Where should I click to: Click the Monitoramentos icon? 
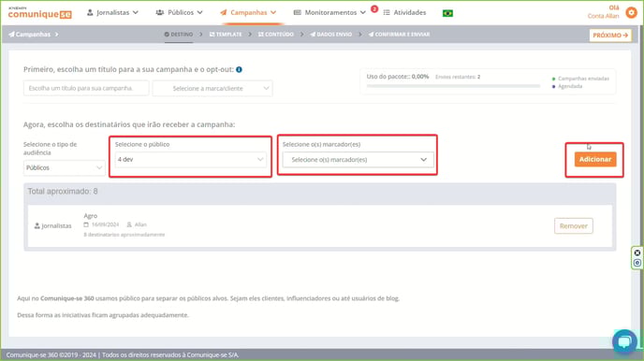(298, 13)
